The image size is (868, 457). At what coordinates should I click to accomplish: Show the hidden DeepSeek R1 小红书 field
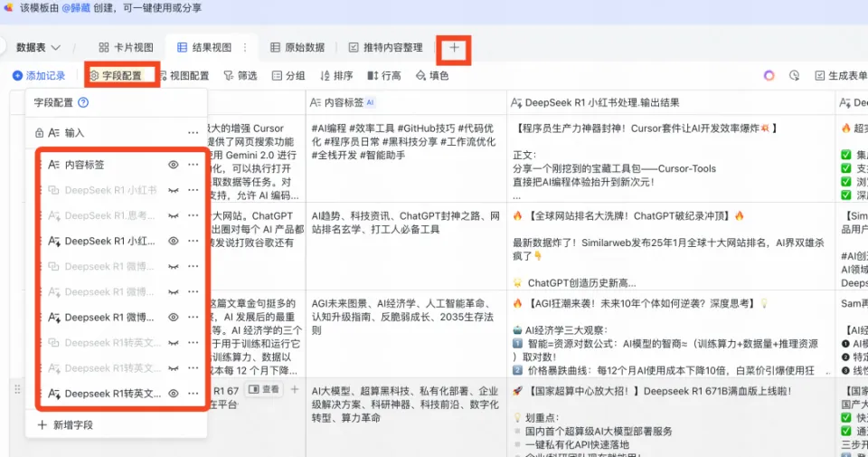click(174, 190)
